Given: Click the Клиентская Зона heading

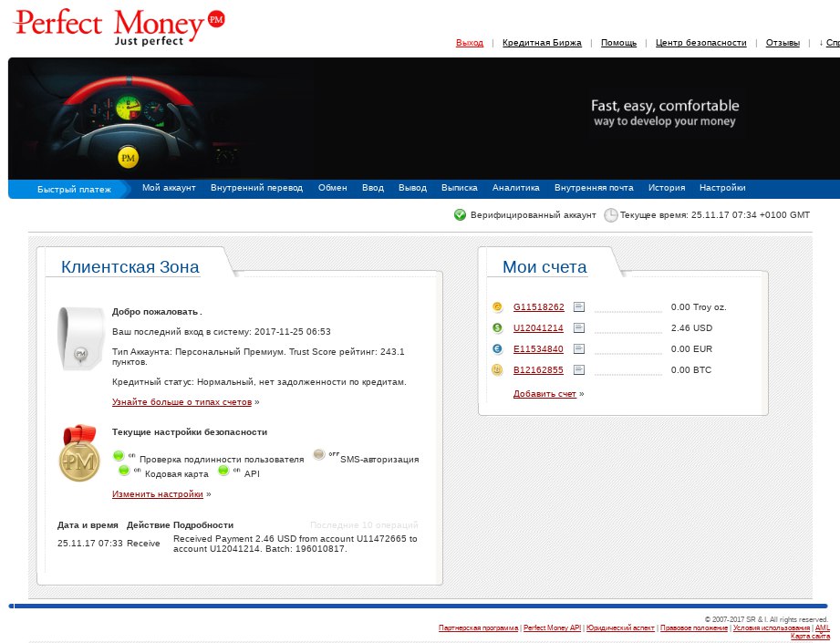Looking at the screenshot, I should [x=130, y=267].
